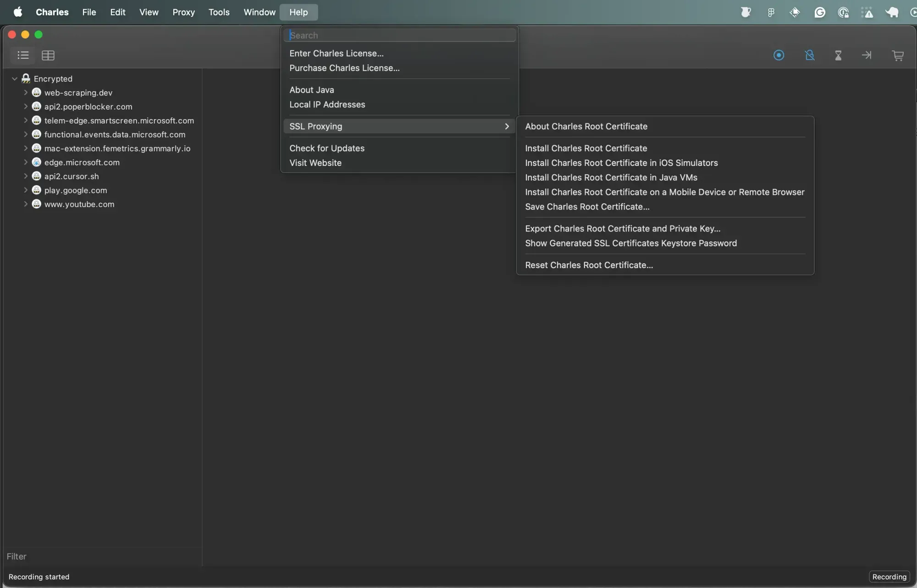The width and height of the screenshot is (917, 588).
Task: Switch to Sequence table view icon
Action: tap(48, 55)
